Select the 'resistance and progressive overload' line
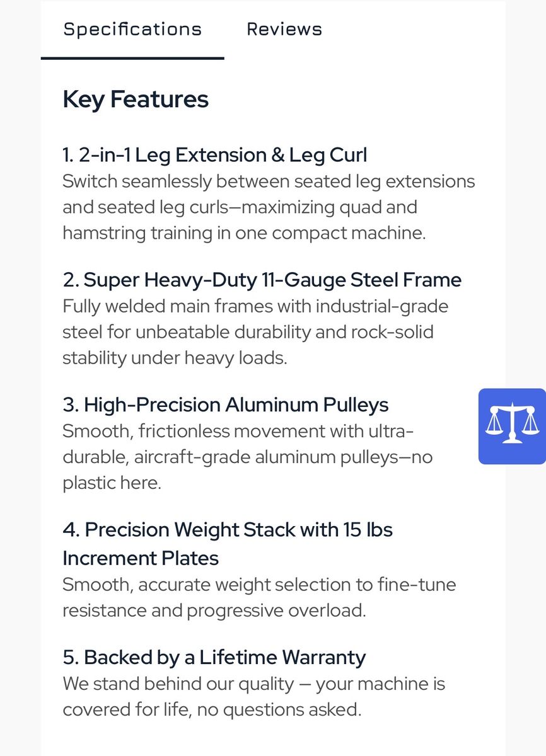The width and height of the screenshot is (546, 756). 214,610
